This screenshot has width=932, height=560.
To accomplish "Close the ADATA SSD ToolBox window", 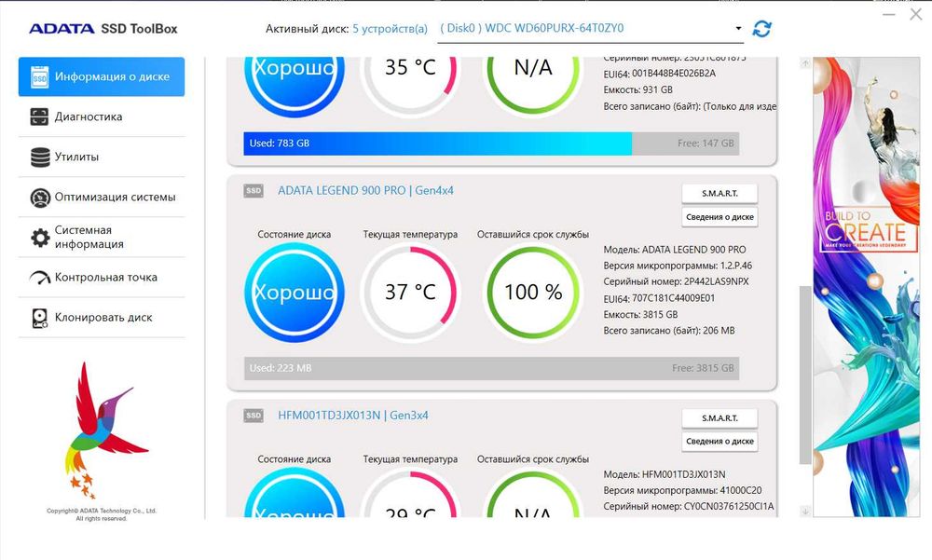I will click(916, 14).
